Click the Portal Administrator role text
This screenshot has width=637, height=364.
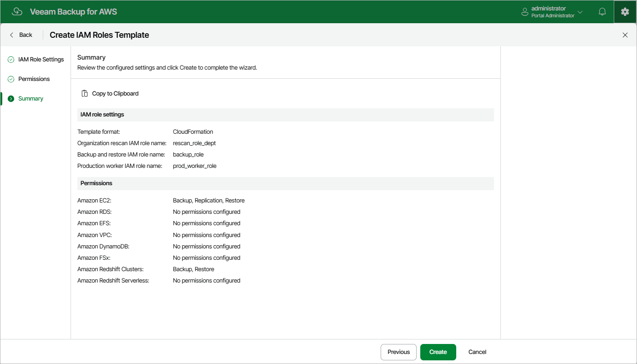tap(553, 15)
